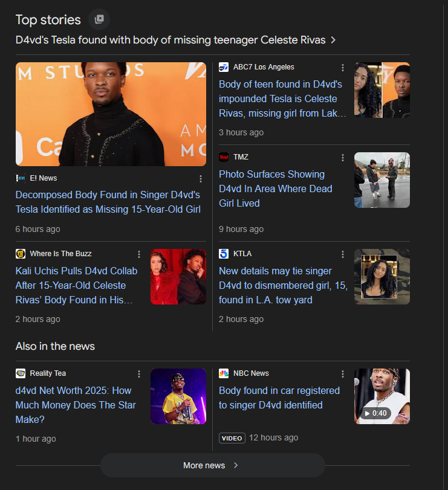Open New details may tie singer D4vd article
The width and height of the screenshot is (448, 490).
(283, 285)
